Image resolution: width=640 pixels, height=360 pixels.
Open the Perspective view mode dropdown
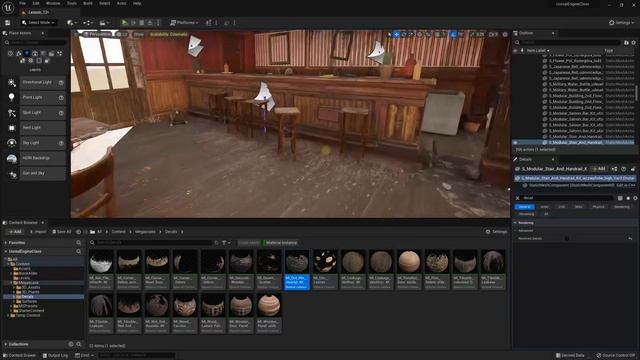97,35
